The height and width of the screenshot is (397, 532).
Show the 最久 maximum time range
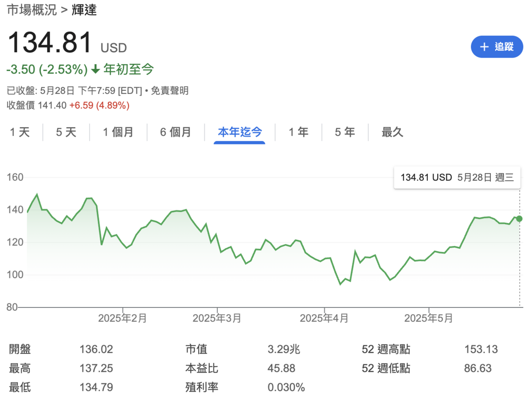point(392,132)
